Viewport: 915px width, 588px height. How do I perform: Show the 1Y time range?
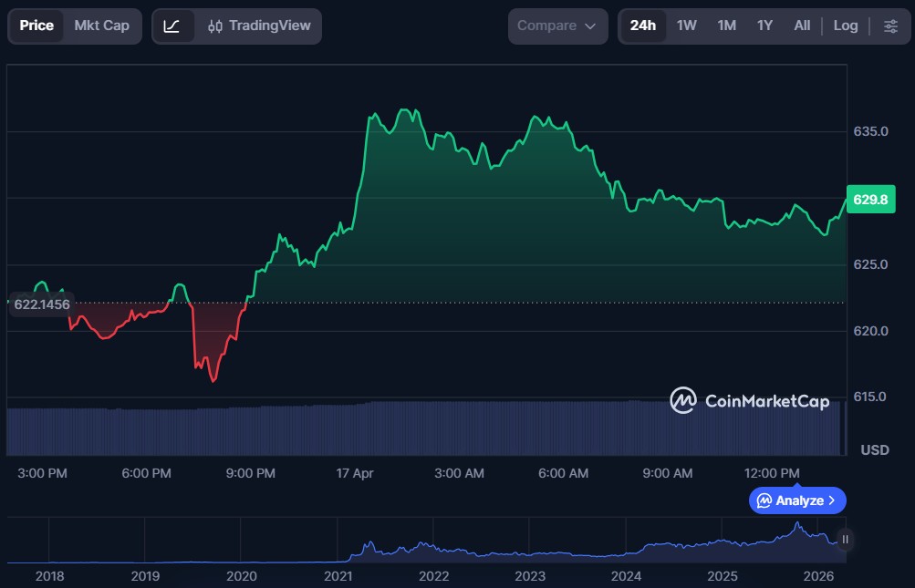[x=764, y=26]
